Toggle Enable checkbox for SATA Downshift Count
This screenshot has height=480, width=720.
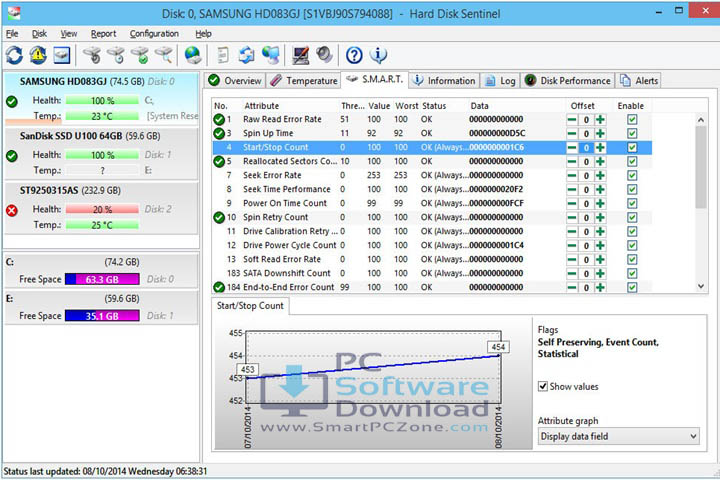(632, 274)
